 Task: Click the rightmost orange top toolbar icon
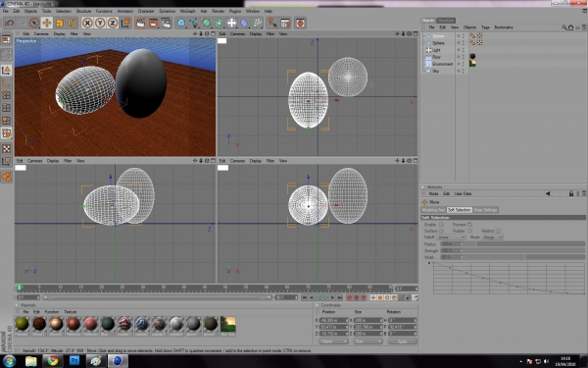click(300, 23)
